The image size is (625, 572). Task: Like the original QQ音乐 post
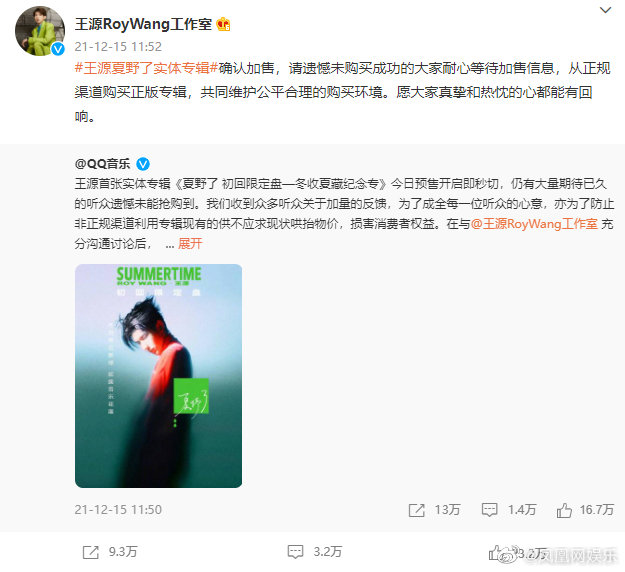click(564, 510)
